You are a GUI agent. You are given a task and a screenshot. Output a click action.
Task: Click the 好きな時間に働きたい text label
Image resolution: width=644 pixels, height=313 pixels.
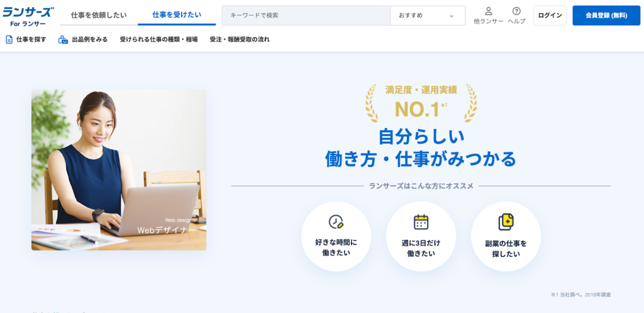pyautogui.click(x=336, y=248)
